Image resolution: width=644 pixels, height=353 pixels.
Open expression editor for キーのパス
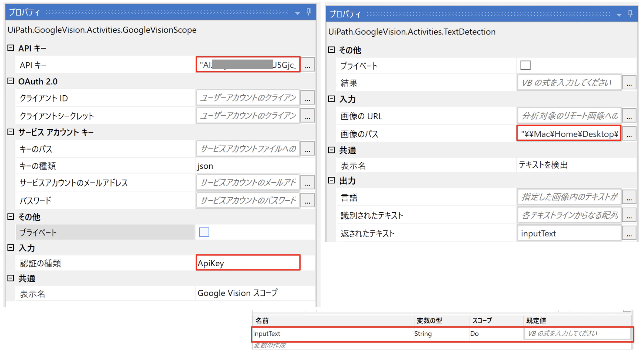308,149
